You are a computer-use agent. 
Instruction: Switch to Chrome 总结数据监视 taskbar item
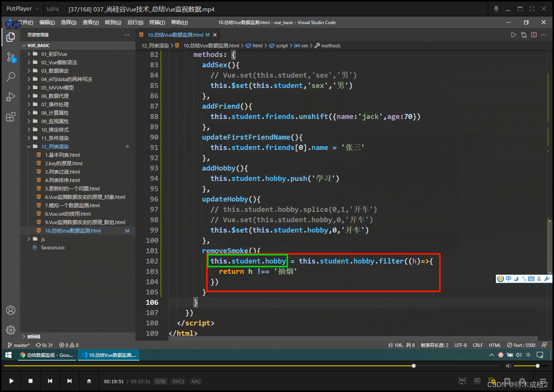coord(46,355)
